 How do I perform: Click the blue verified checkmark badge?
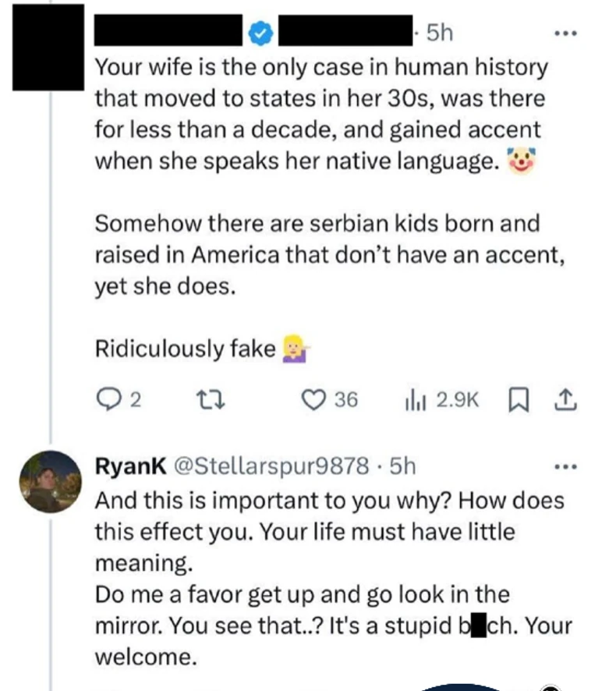[x=259, y=33]
